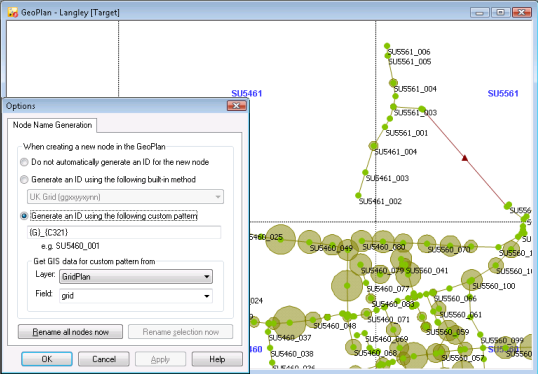
Task: Click the SU5460_079 node label
Action: click(383, 271)
